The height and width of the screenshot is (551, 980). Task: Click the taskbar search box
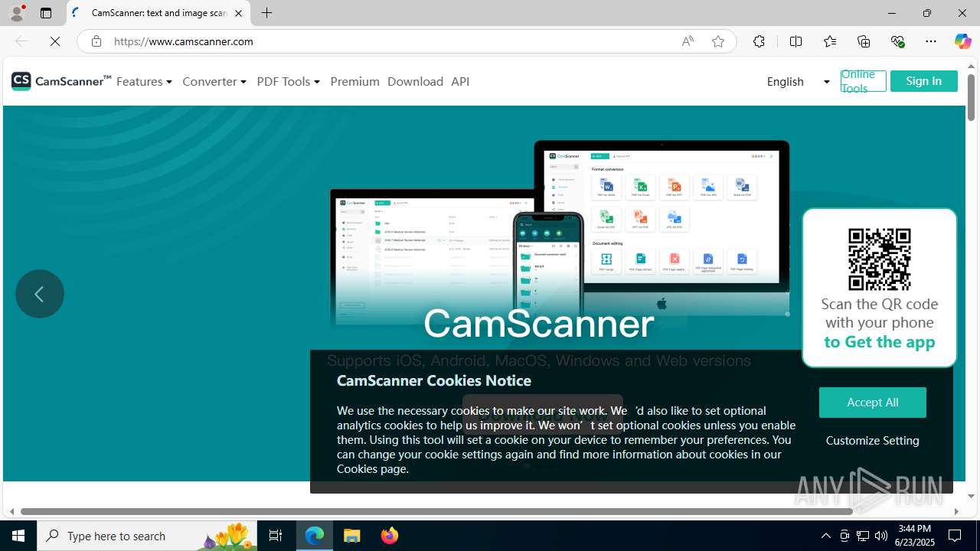coord(147,536)
